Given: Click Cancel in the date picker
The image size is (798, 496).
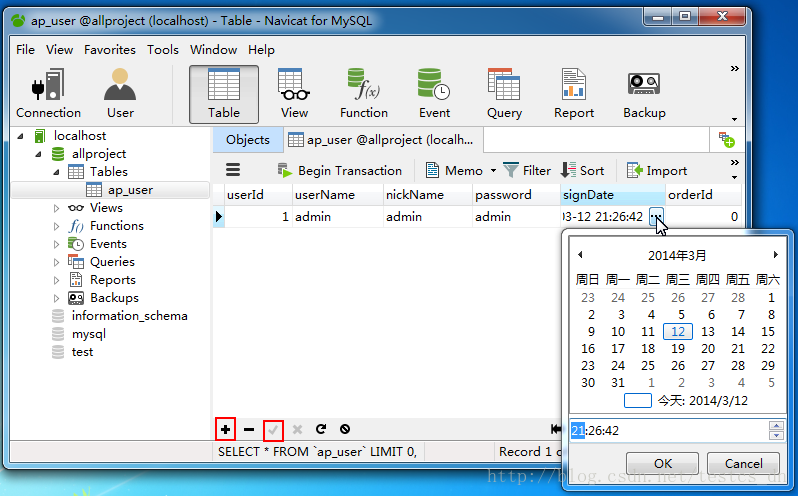Looking at the screenshot, I should tap(743, 464).
